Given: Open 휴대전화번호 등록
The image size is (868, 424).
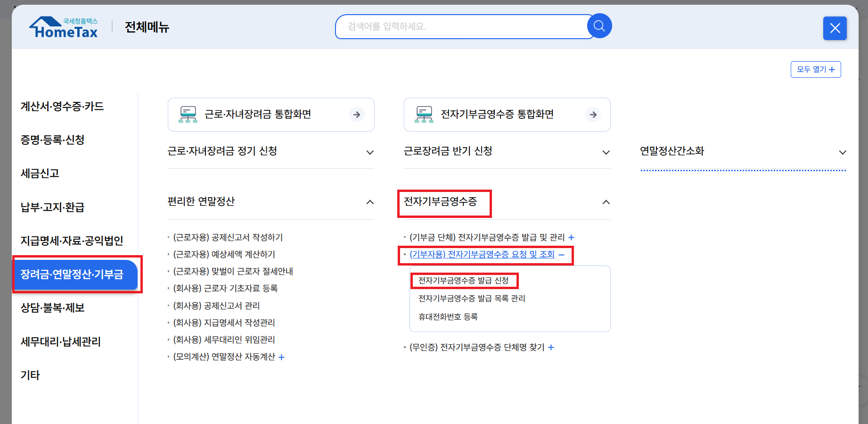Looking at the screenshot, I should pos(448,316).
